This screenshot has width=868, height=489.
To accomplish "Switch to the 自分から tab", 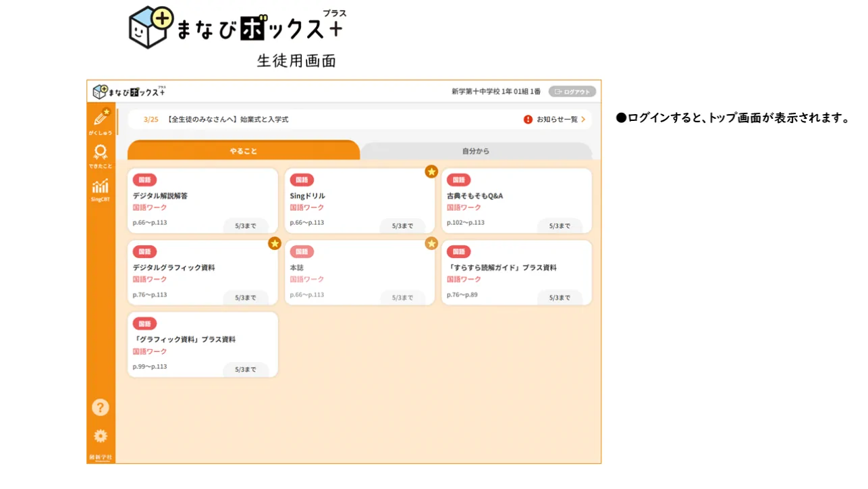I will point(476,151).
